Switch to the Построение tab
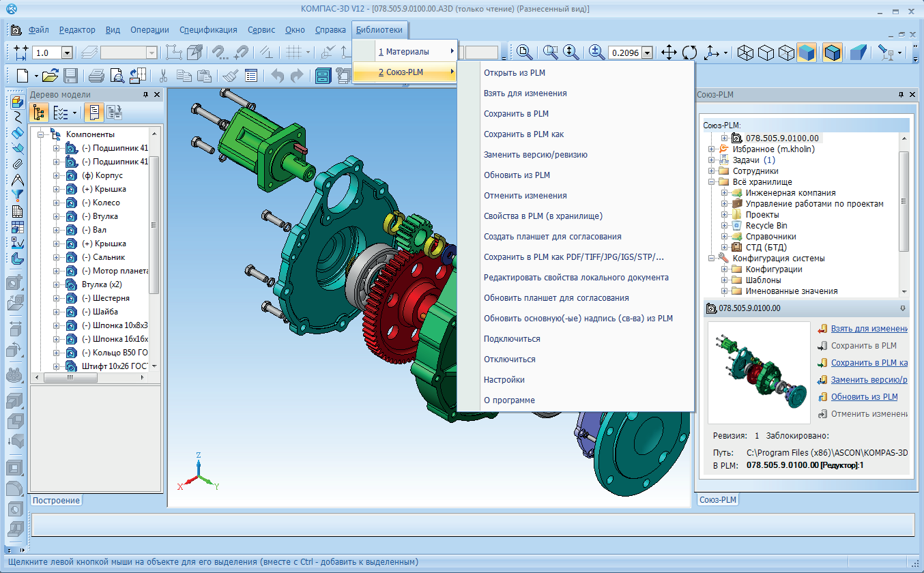This screenshot has height=573, width=924. (56, 501)
